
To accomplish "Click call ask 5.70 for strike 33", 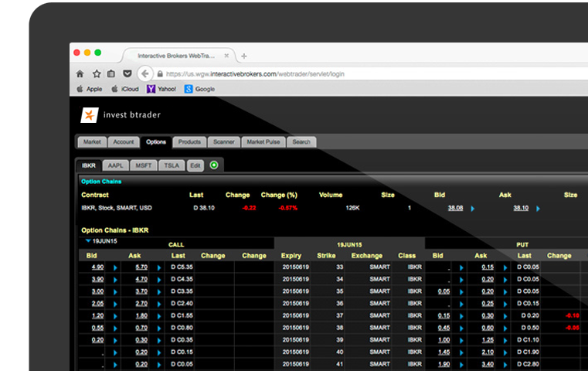I will coord(141,267).
